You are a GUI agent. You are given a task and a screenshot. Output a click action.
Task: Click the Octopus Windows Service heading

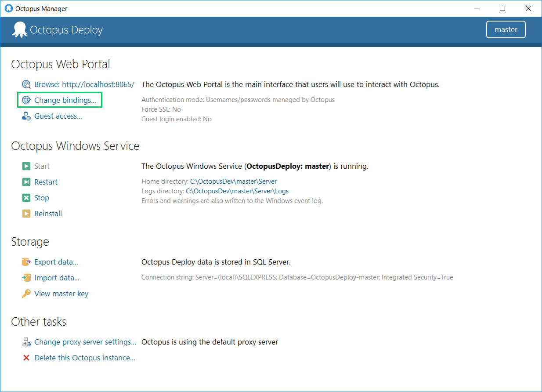coord(76,146)
